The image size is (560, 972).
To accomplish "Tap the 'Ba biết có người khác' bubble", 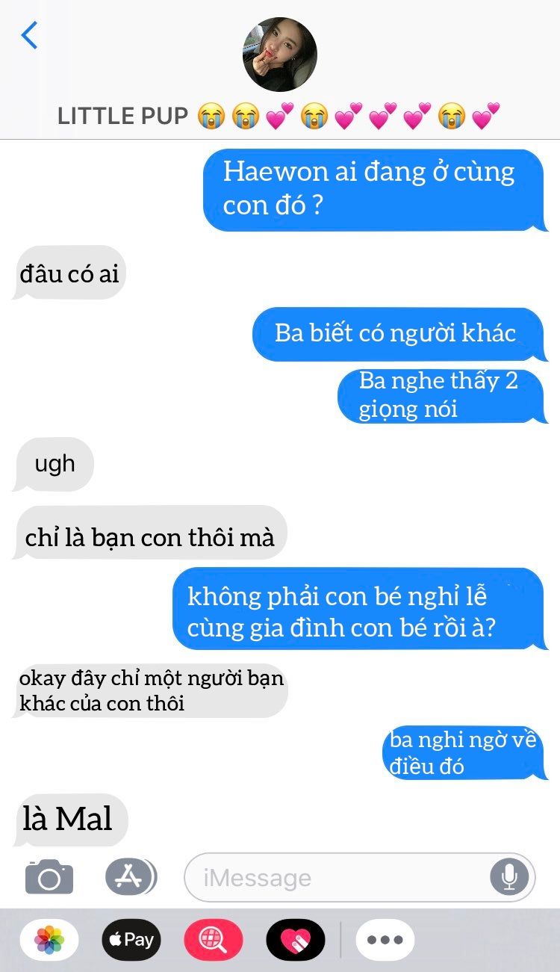I will click(399, 334).
